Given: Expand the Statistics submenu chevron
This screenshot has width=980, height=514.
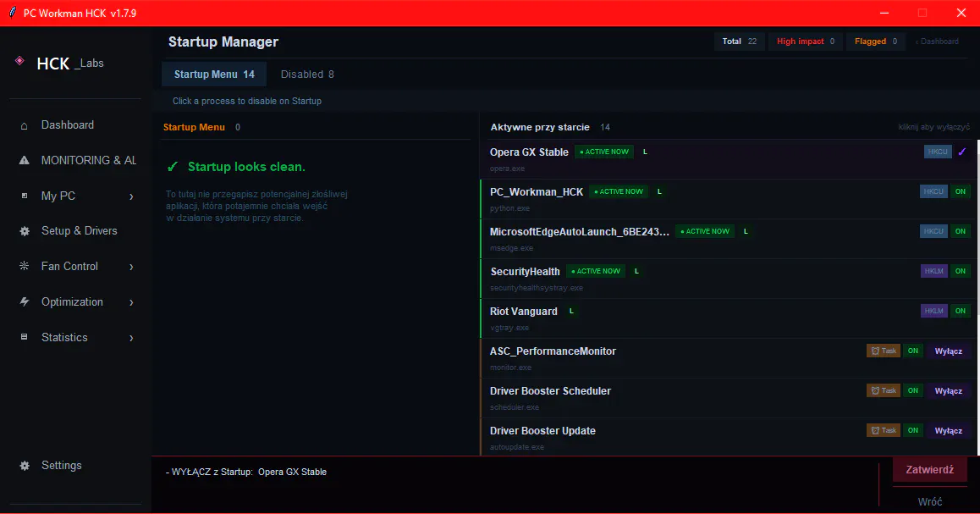Looking at the screenshot, I should [x=131, y=338].
